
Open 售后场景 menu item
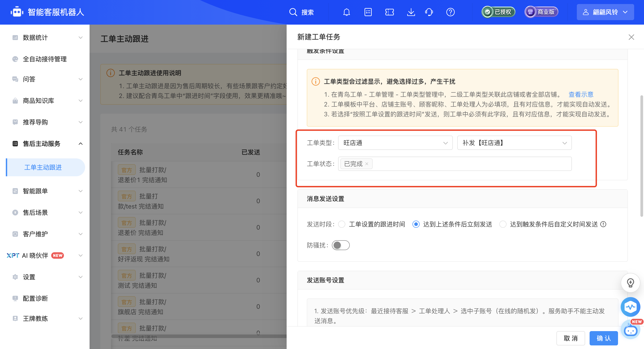click(35, 213)
